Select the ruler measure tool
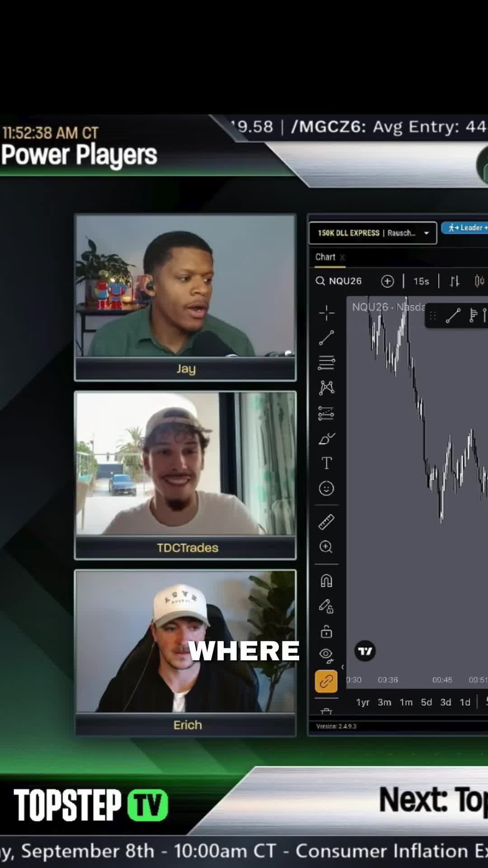The width and height of the screenshot is (488, 868). 326,522
